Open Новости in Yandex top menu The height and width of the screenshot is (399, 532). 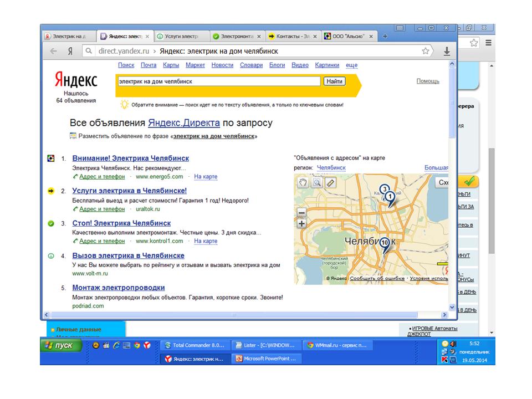[x=222, y=65]
